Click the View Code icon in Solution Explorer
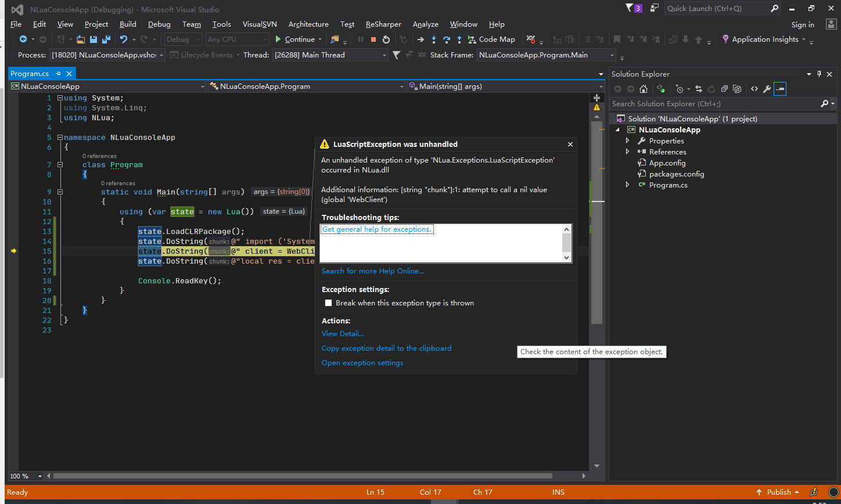The height and width of the screenshot is (504, 841). tap(754, 89)
